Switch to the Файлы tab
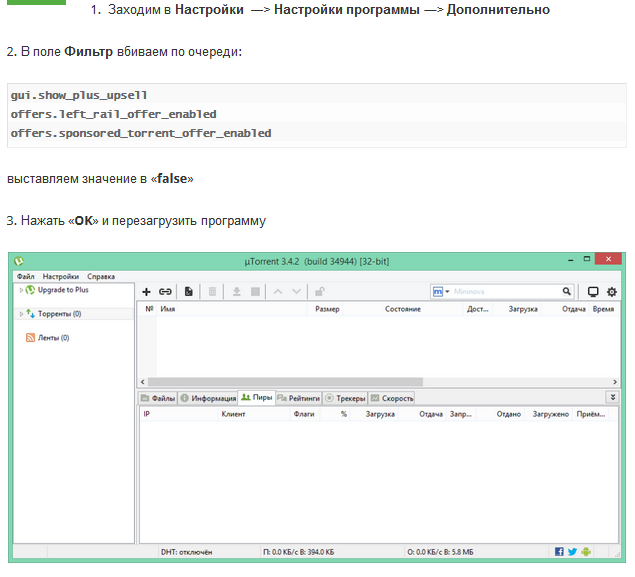The height and width of the screenshot is (577, 635). (x=158, y=398)
